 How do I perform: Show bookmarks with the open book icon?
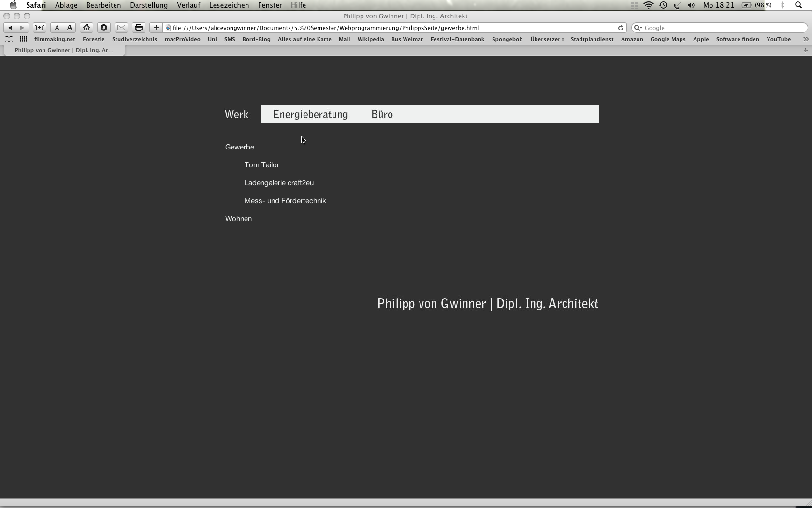tap(9, 39)
